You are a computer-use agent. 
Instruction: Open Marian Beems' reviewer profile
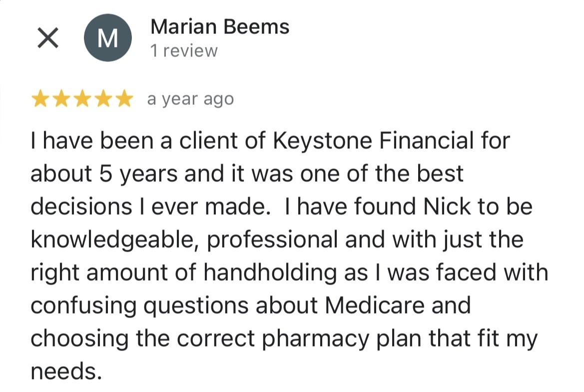click(219, 26)
